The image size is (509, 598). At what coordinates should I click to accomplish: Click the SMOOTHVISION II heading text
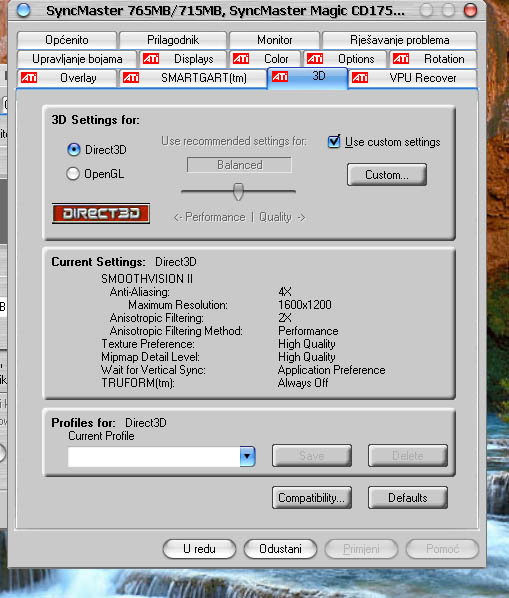pyautogui.click(x=147, y=279)
